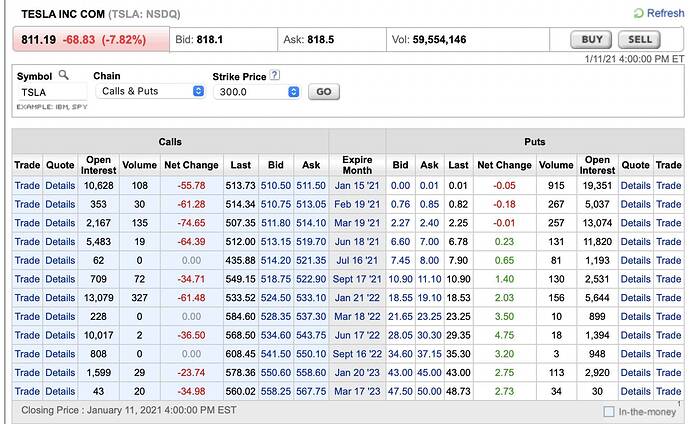690x424 pixels.
Task: Click puts Ask 19.10 for Jan 21 '22
Action: [x=429, y=298]
